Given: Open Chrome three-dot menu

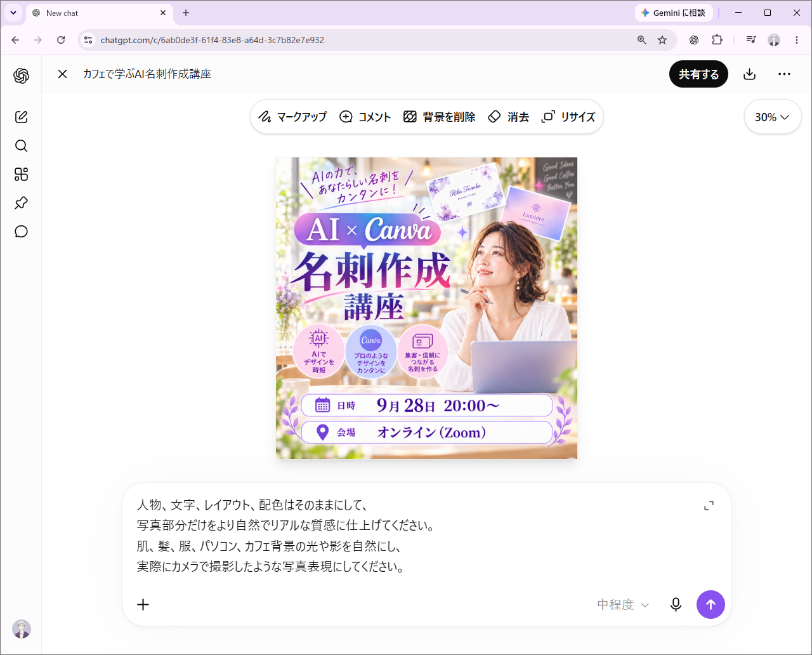Looking at the screenshot, I should point(797,40).
